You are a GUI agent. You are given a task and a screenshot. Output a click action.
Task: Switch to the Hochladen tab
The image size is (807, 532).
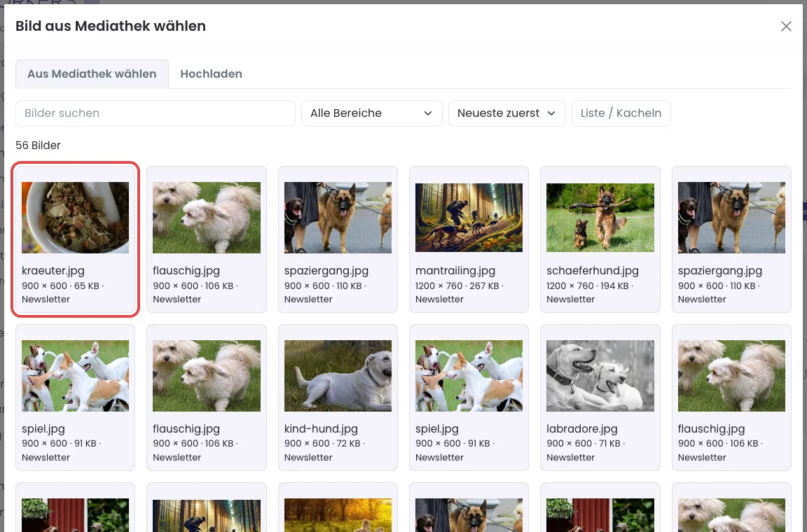pos(211,73)
